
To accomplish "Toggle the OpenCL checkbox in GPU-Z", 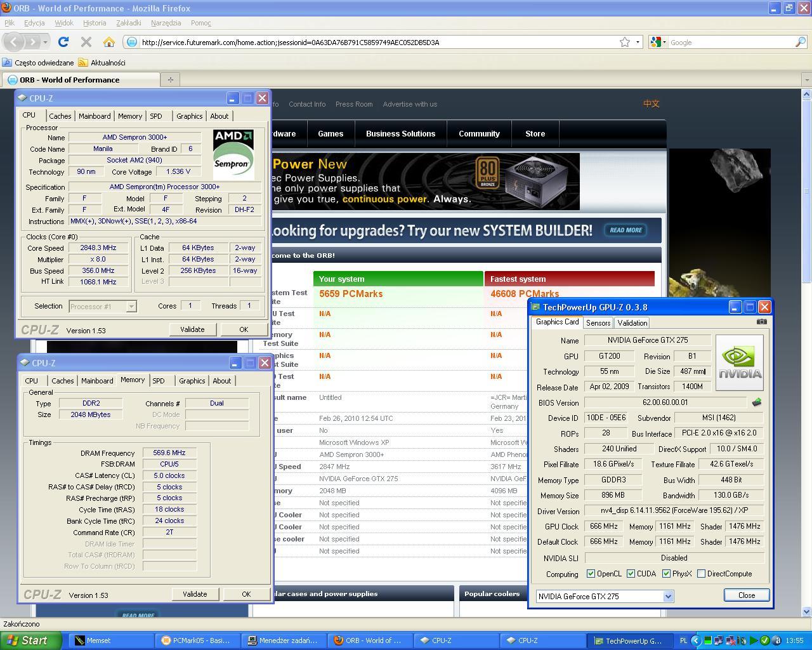I will click(591, 574).
